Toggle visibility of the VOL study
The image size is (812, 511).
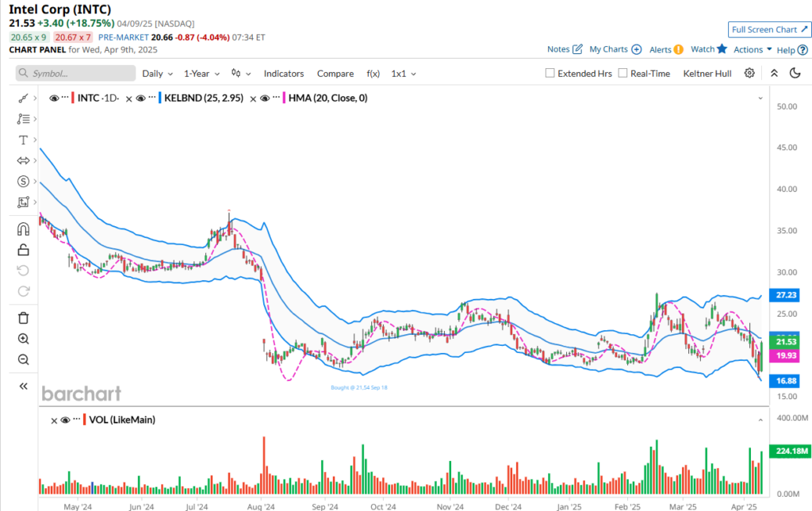point(66,420)
